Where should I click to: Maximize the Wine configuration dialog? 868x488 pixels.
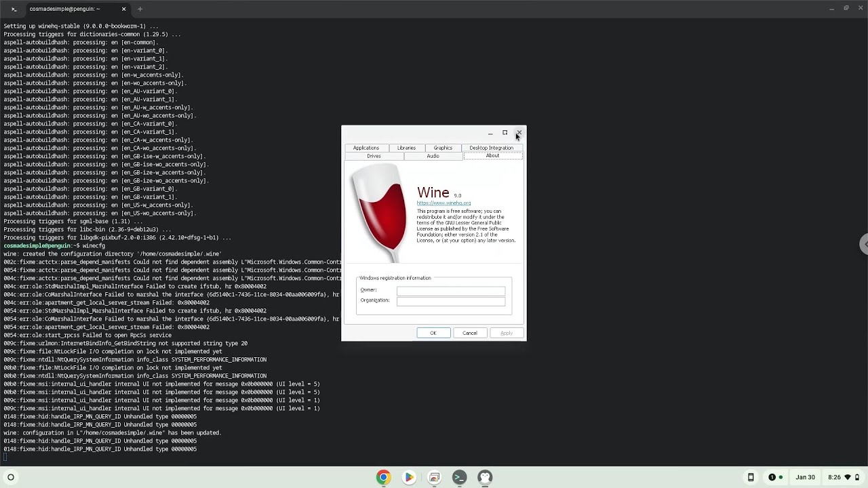tap(505, 133)
